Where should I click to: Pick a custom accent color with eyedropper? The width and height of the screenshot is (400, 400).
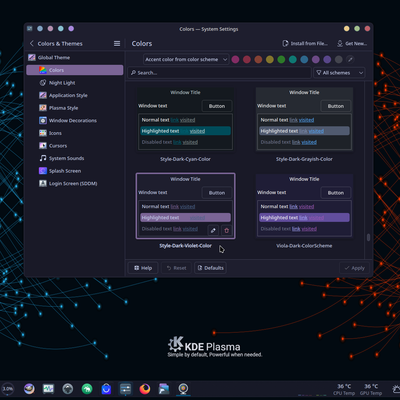click(350, 59)
